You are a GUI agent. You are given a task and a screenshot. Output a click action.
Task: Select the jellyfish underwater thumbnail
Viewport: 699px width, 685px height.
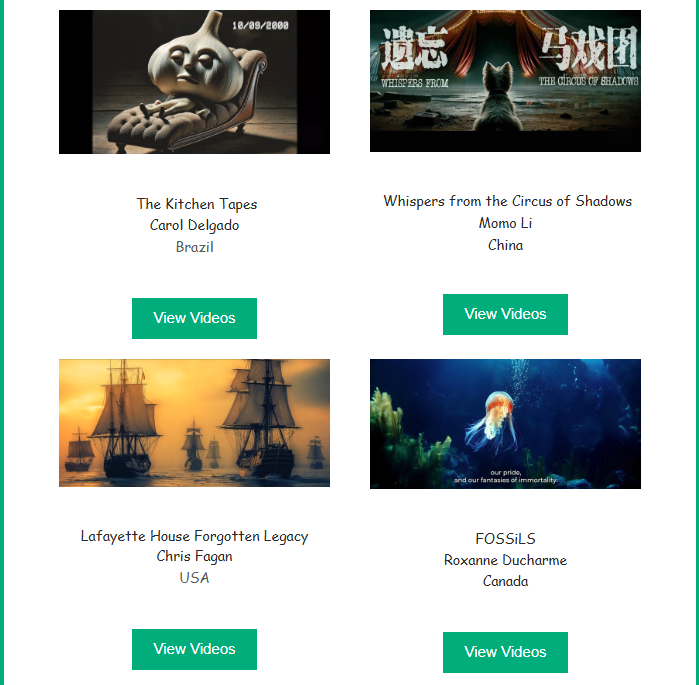(505, 424)
